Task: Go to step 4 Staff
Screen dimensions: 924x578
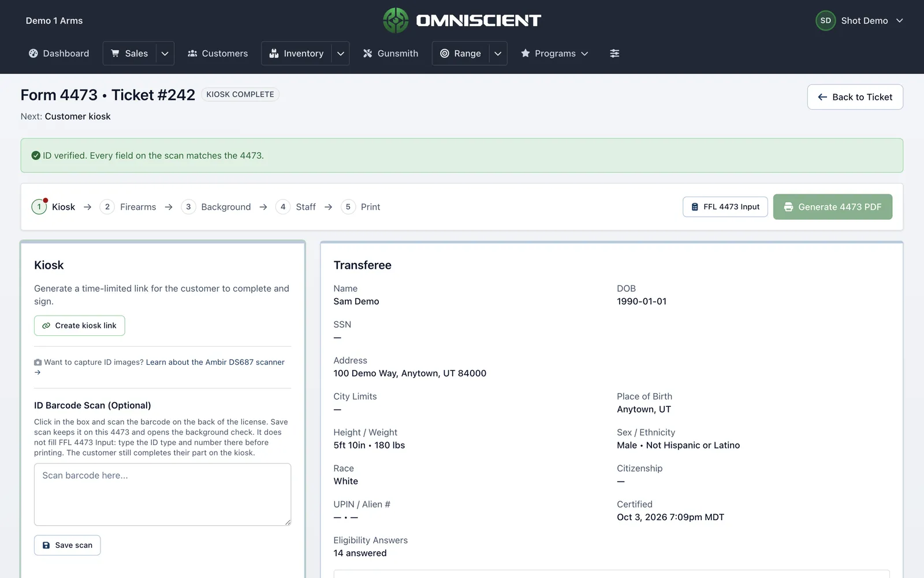Action: point(296,207)
